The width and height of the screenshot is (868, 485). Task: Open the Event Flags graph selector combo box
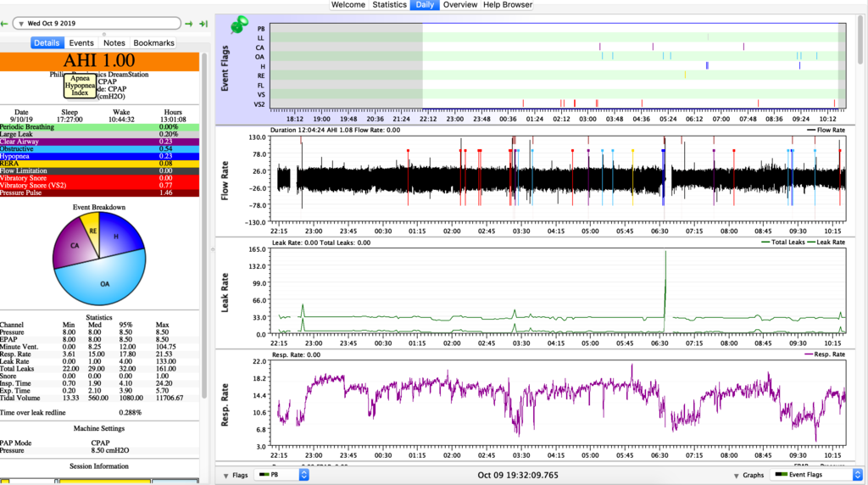point(817,475)
